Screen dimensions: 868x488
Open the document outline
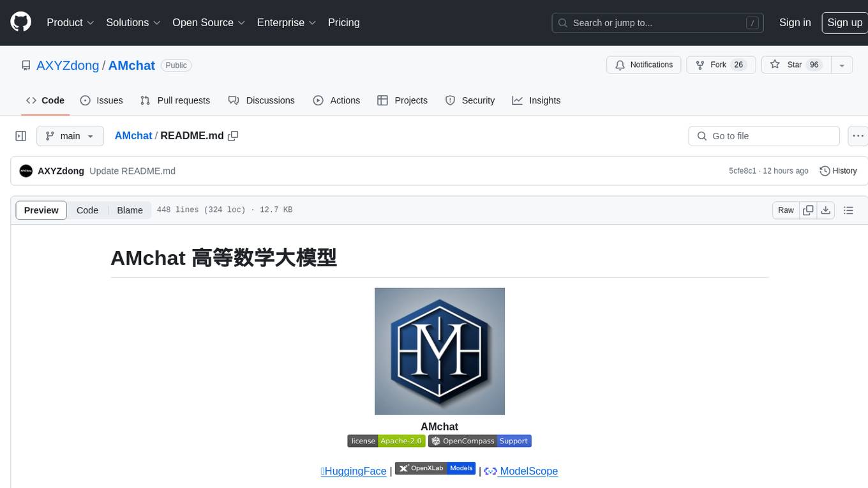tap(848, 210)
